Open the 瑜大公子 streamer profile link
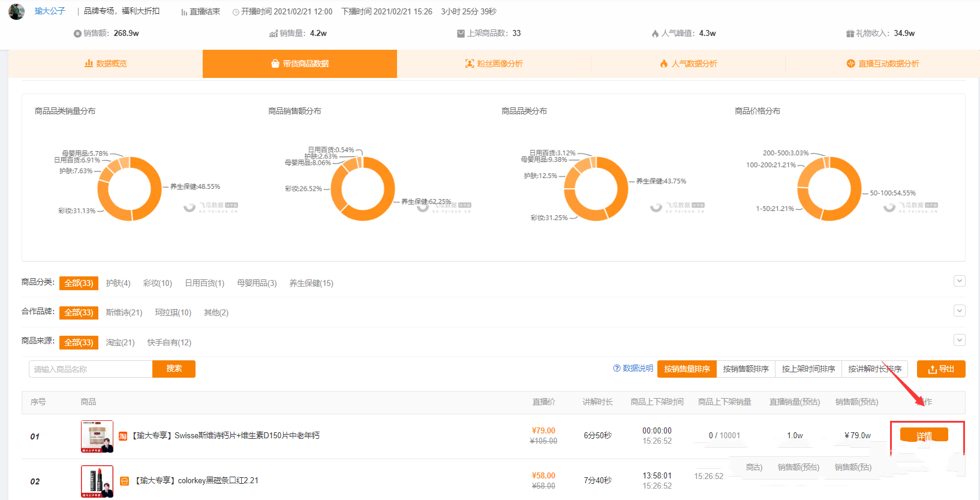 [50, 11]
